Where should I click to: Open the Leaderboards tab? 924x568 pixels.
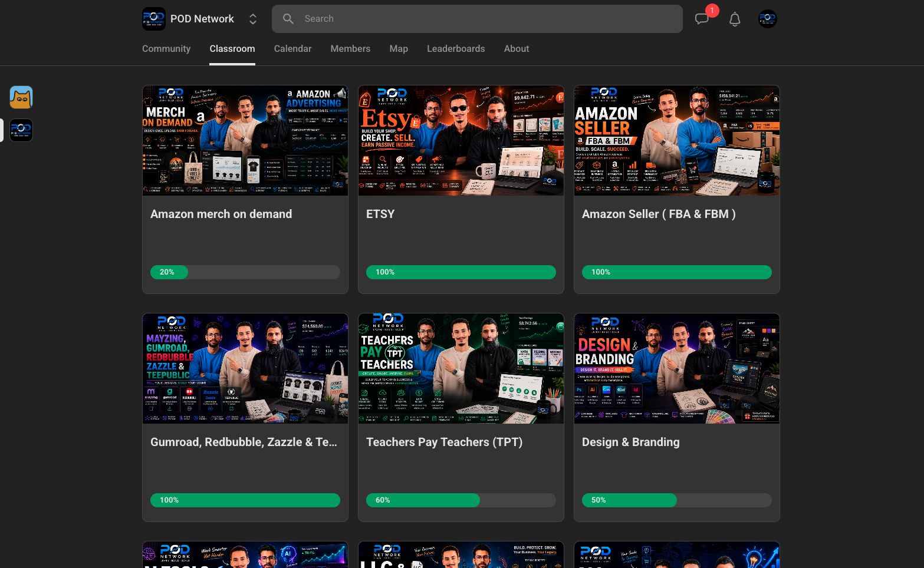[456, 49]
